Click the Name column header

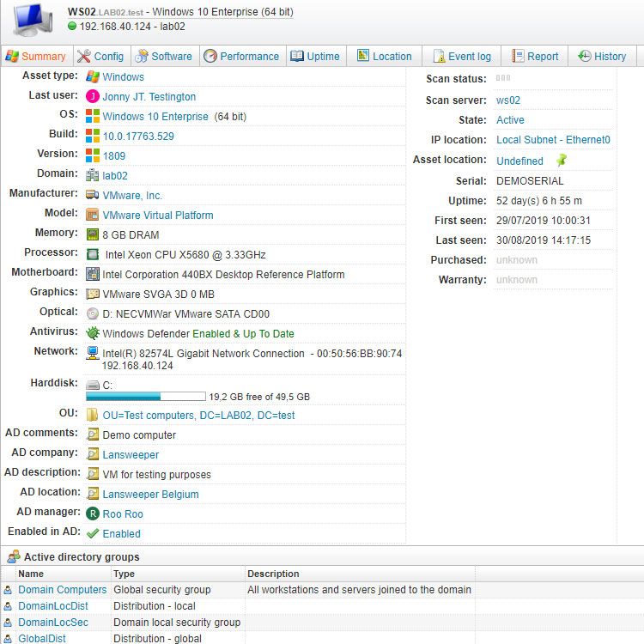pos(31,574)
